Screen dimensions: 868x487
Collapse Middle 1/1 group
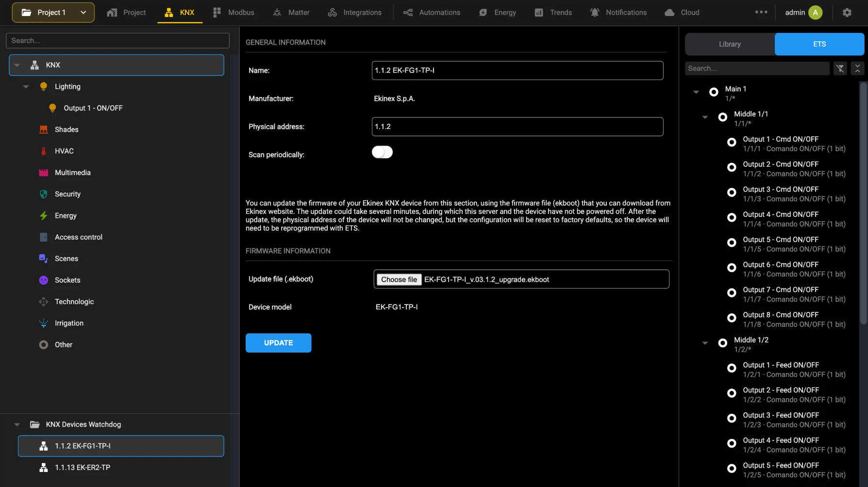click(705, 117)
